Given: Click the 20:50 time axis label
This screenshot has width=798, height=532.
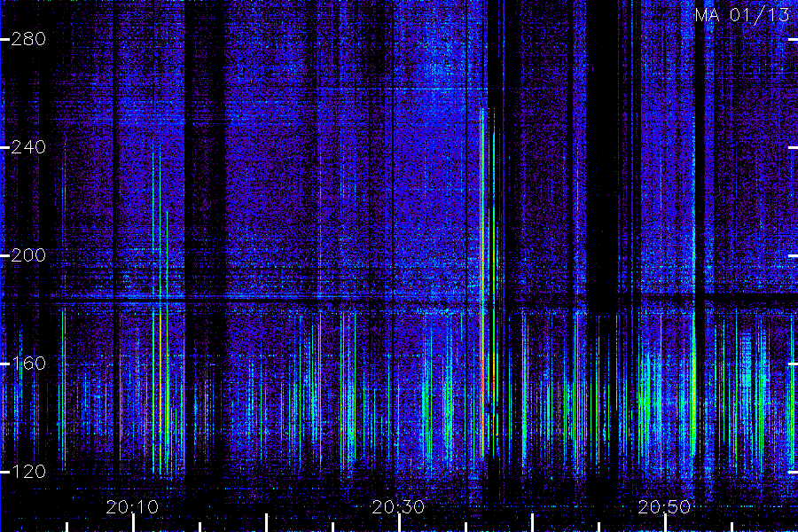Looking at the screenshot, I should tap(664, 507).
